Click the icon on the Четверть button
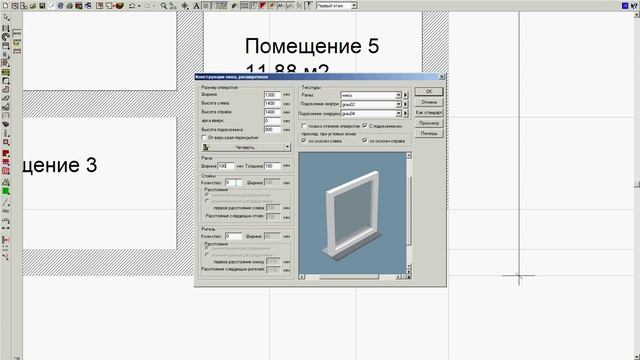The height and width of the screenshot is (360, 640). click(206, 147)
